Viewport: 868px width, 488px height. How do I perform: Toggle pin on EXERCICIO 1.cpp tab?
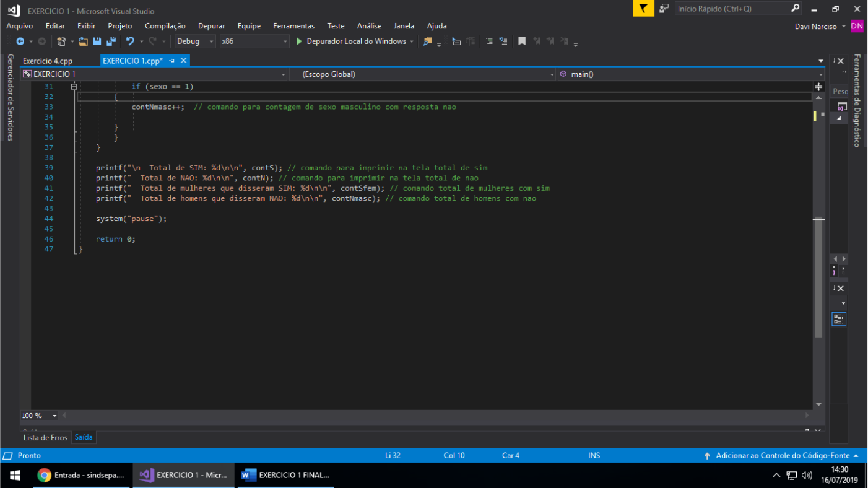[172, 61]
